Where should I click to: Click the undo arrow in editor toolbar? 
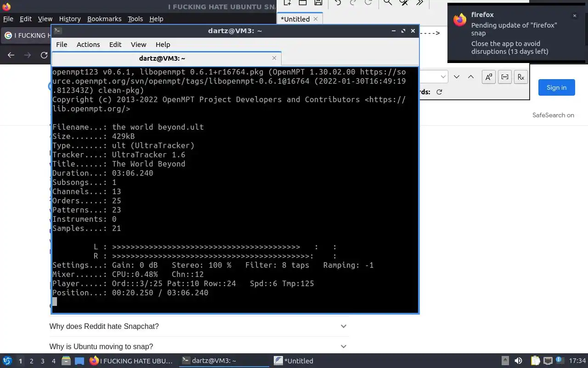pos(338,3)
